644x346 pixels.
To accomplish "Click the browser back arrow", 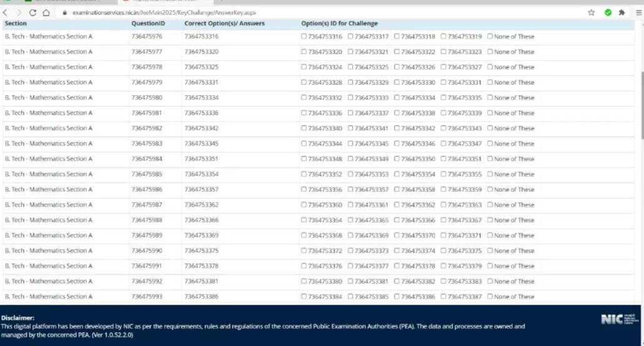I will [6, 13].
